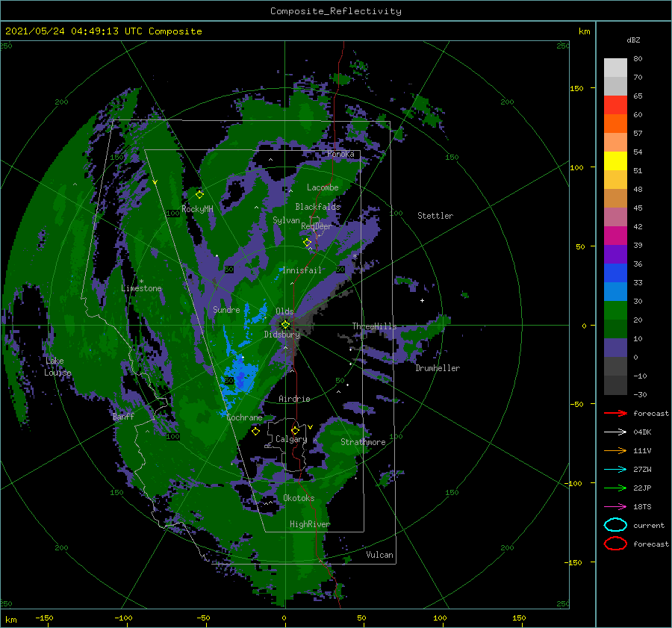Click the yellow diamond marker below Cochrane
The width and height of the screenshot is (672, 628).
point(255,431)
